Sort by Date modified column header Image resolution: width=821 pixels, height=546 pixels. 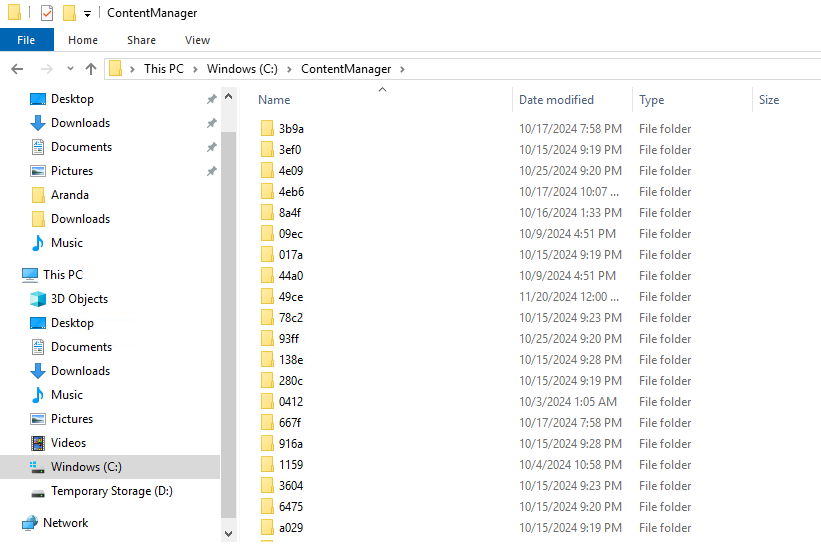tap(556, 100)
